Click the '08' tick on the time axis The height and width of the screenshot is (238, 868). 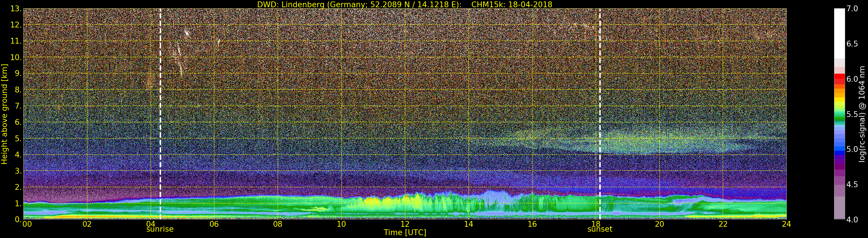(x=278, y=224)
